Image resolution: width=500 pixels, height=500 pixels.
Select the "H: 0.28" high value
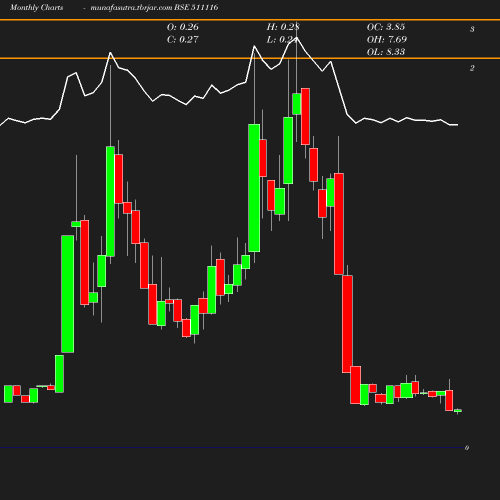point(283,27)
